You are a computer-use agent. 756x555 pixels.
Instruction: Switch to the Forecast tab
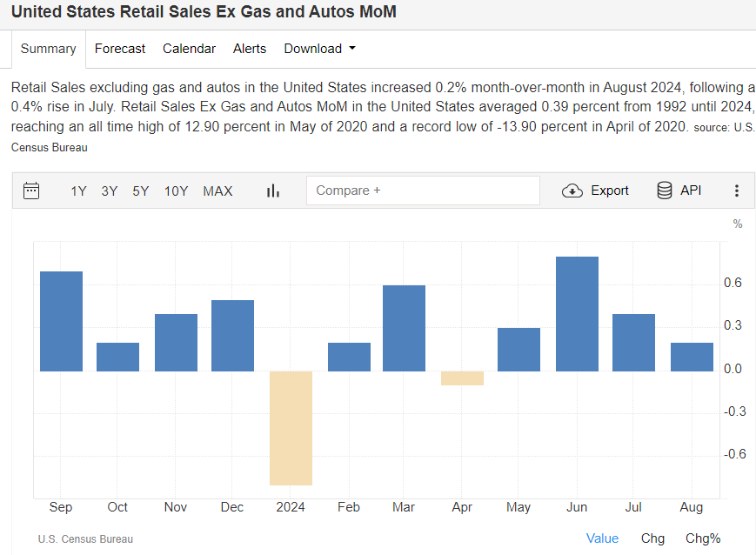(x=120, y=49)
